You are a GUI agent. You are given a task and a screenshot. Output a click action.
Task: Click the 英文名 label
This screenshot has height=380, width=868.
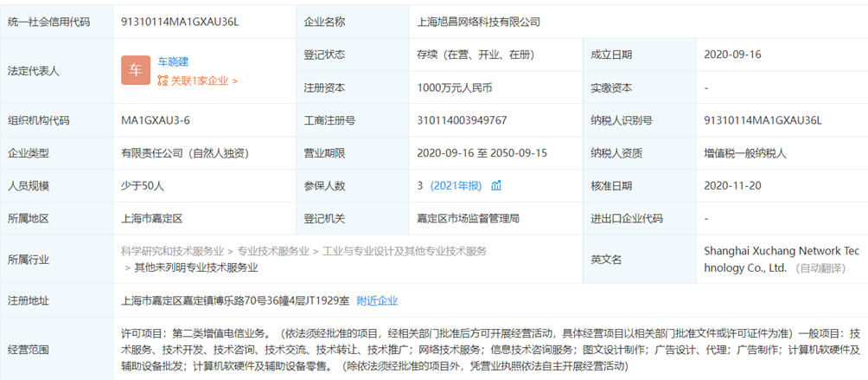(x=606, y=259)
